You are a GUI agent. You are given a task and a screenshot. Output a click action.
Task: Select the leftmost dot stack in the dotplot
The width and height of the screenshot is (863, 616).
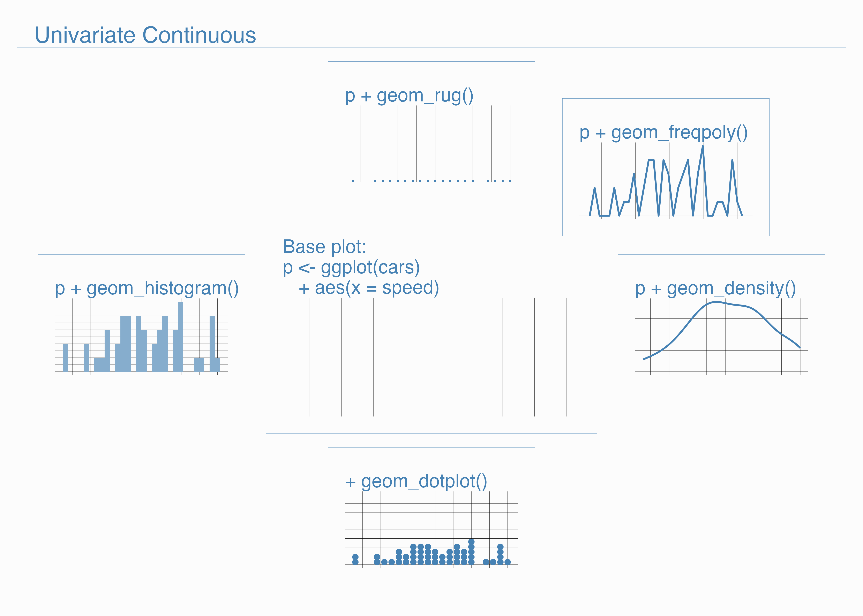(355, 560)
